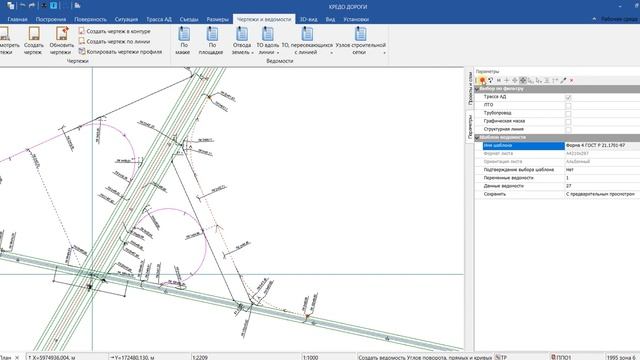Choose Создать чертеж в контуре

point(114,31)
